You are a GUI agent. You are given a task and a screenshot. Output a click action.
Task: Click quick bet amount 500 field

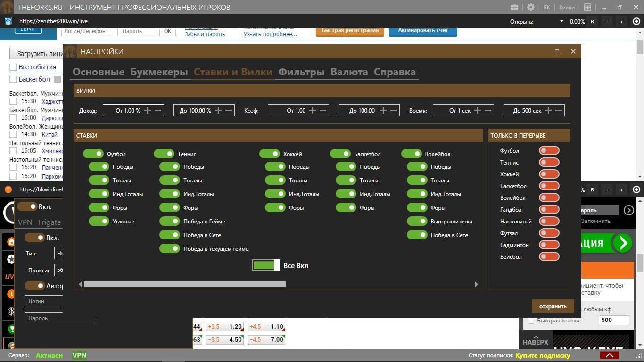[x=614, y=320]
